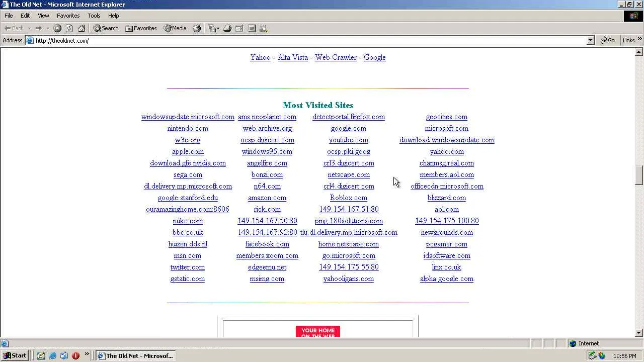Click the Internet Explorer title bar icon
Viewport: 644px width, 362px height.
pyautogui.click(x=5, y=5)
